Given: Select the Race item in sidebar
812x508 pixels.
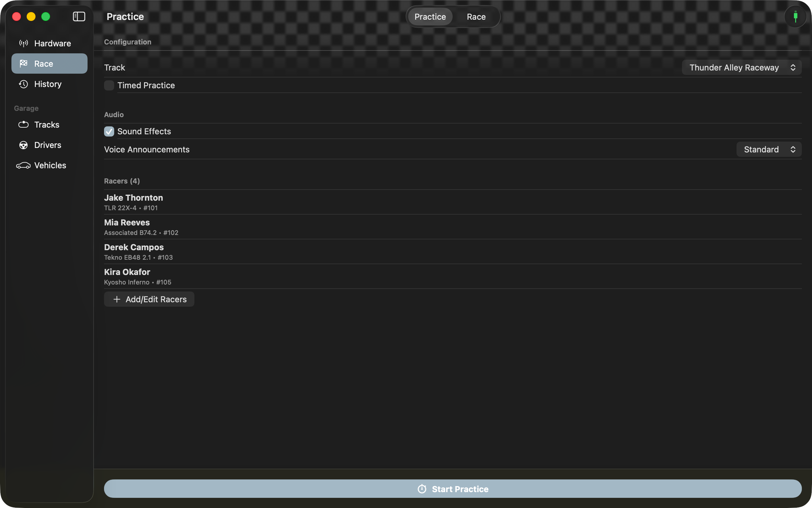Looking at the screenshot, I should (x=49, y=63).
